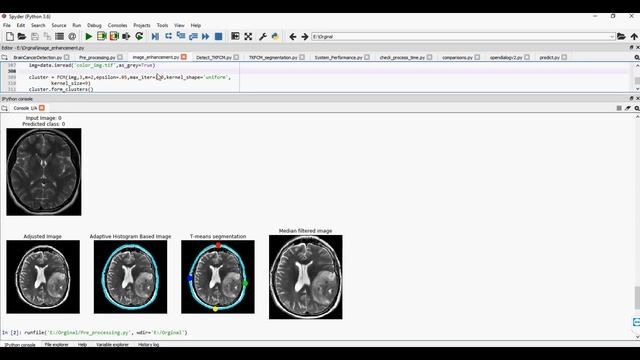Save all open files
This screenshot has width=640, height=360.
click(x=47, y=36)
